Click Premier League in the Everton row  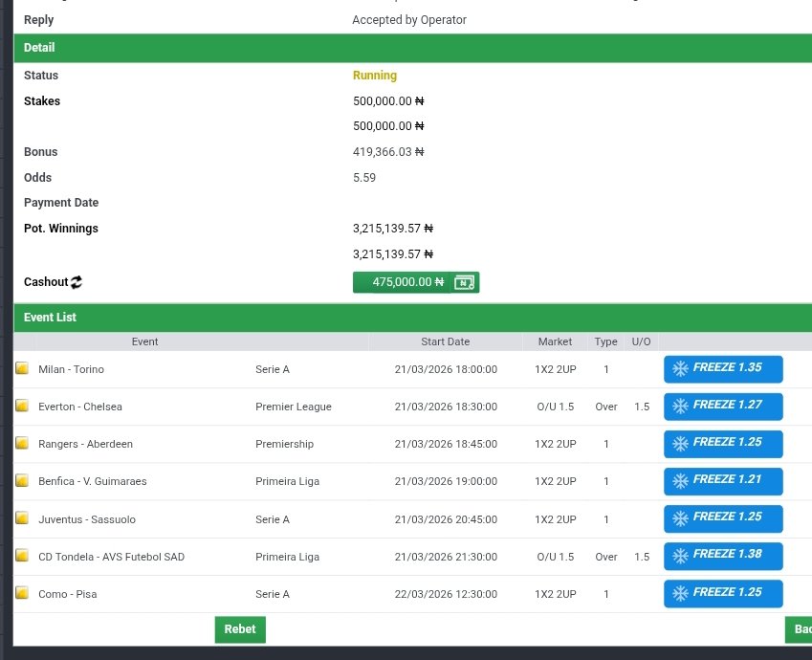point(293,407)
